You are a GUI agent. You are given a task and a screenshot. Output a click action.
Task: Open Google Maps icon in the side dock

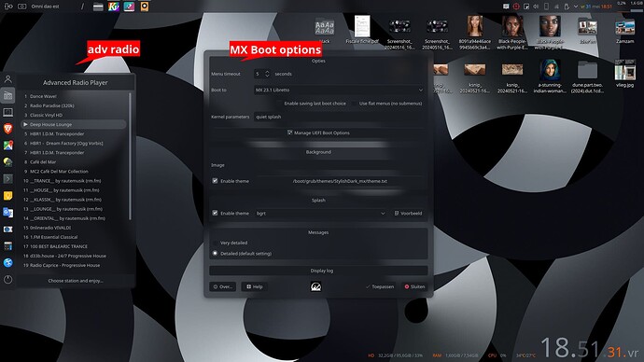7,146
